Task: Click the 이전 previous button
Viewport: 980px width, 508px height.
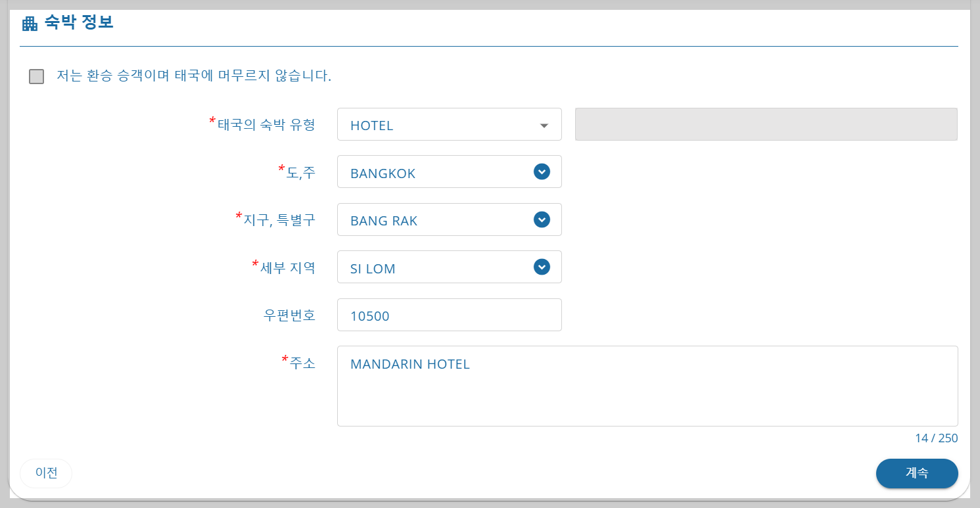Action: coord(45,473)
